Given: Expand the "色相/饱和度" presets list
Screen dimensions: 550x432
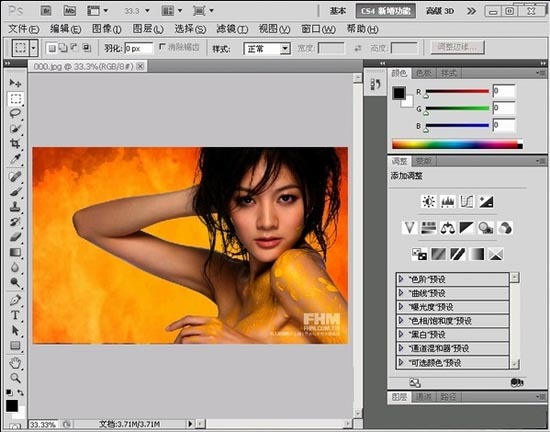Looking at the screenshot, I should pyautogui.click(x=401, y=320).
